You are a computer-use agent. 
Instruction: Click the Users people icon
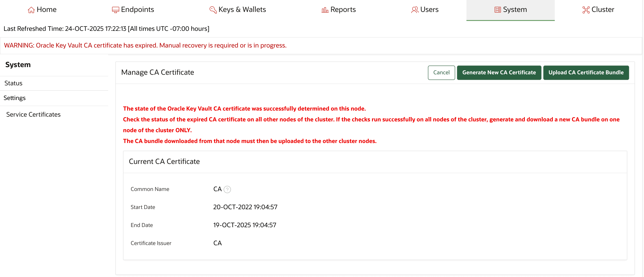[x=415, y=9]
